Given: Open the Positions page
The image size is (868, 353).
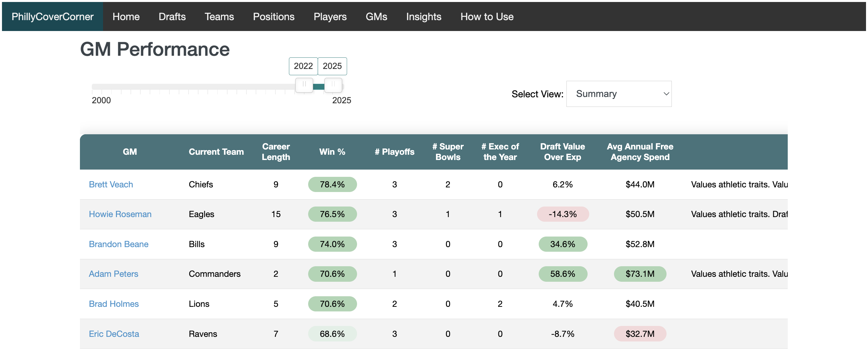Looking at the screenshot, I should tap(273, 16).
